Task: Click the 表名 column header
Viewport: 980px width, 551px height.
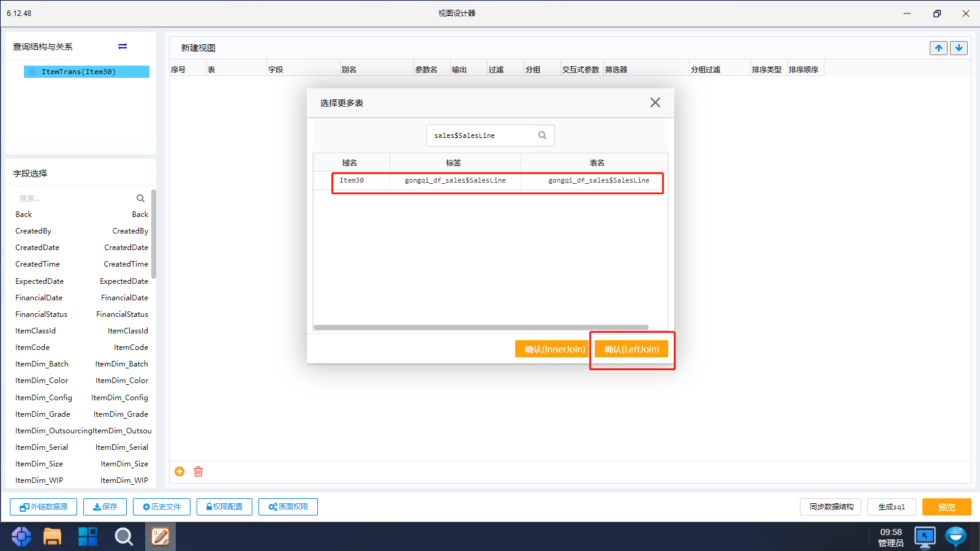Action: 597,162
